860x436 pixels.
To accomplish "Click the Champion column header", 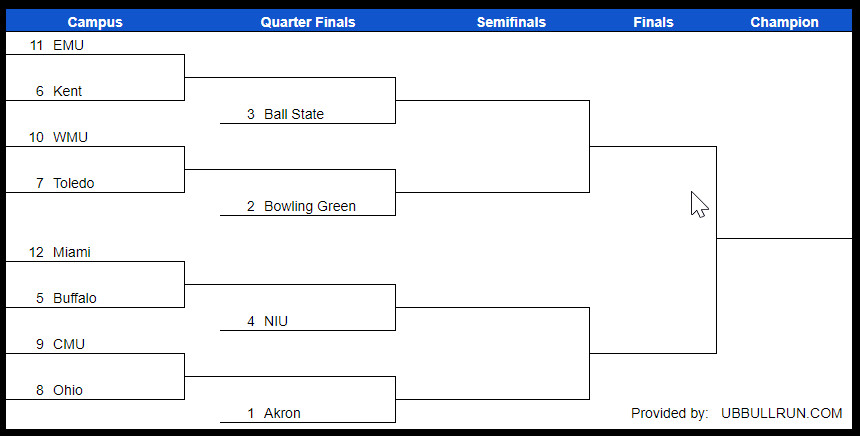I will (784, 22).
